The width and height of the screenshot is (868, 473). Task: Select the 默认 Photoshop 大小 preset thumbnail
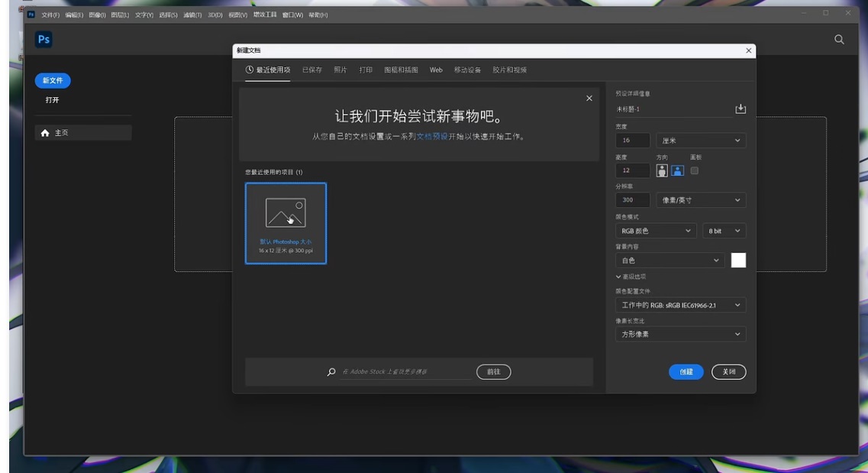tap(286, 223)
